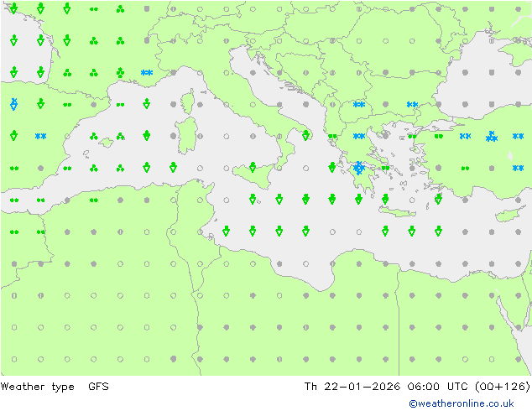532x411 pixels.
Task: Click the 'Weather type' caption text
Action: [38, 387]
